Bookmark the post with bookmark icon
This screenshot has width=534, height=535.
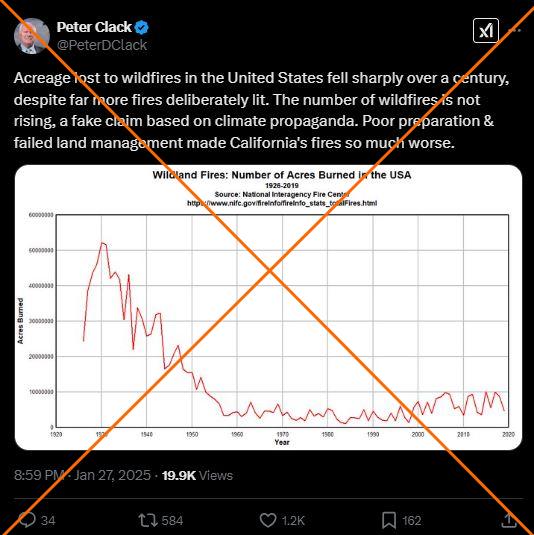389,520
